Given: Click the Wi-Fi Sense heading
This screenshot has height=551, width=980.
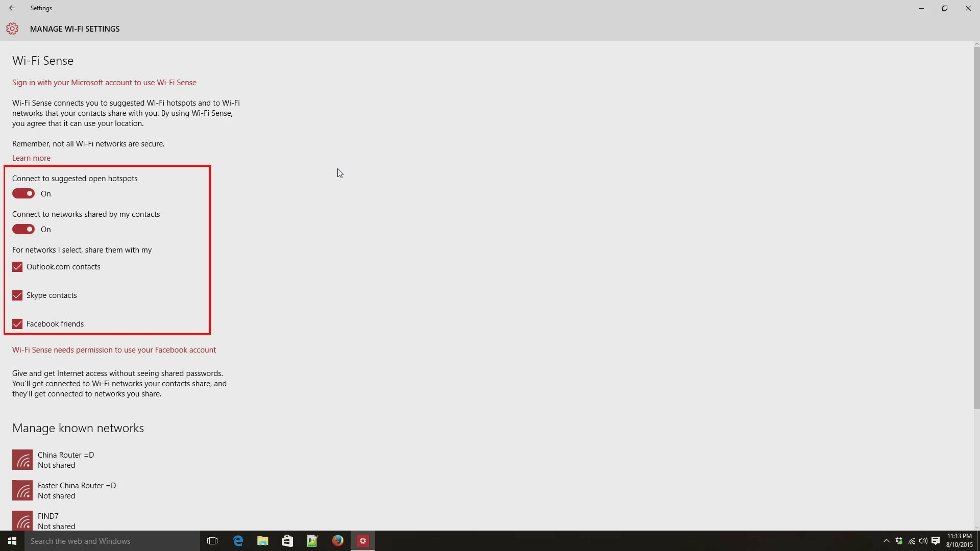Looking at the screenshot, I should tap(43, 61).
